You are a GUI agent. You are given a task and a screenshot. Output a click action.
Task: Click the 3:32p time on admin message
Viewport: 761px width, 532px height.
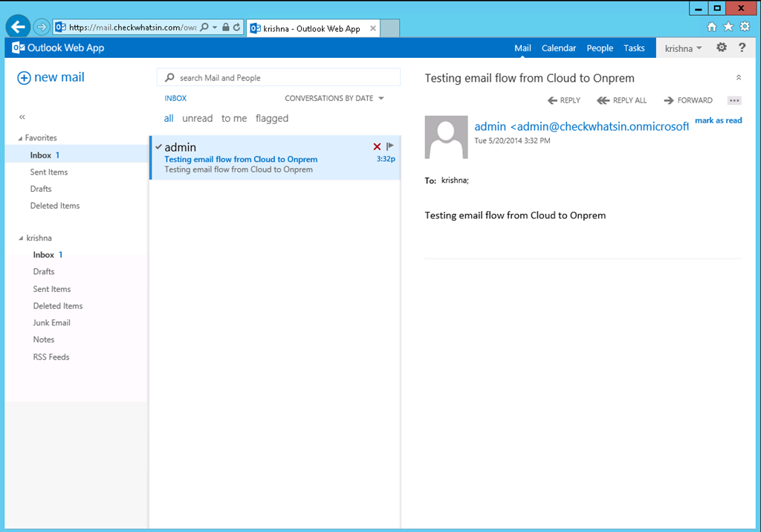click(x=386, y=159)
